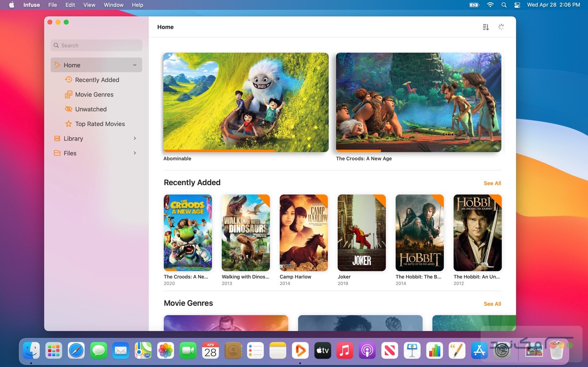Click See All next to Recently Added

(x=492, y=183)
